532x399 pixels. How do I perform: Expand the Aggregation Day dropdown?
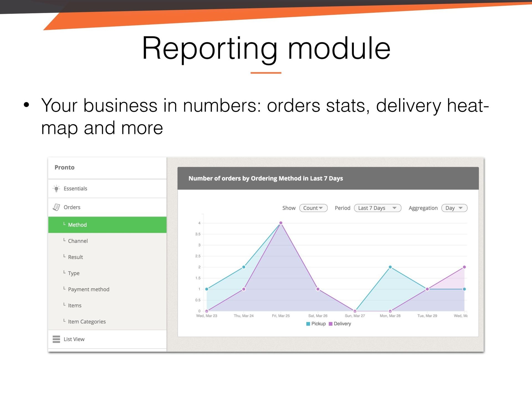(x=454, y=208)
